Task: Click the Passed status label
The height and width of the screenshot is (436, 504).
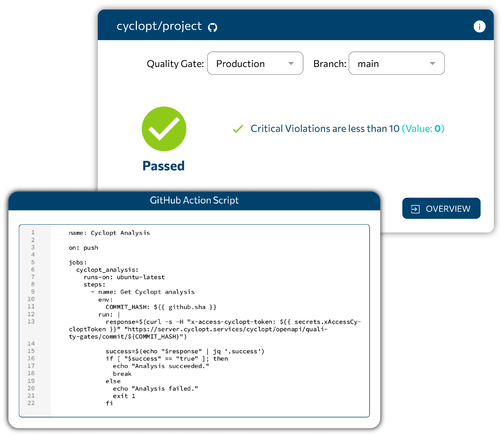Action: click(163, 166)
